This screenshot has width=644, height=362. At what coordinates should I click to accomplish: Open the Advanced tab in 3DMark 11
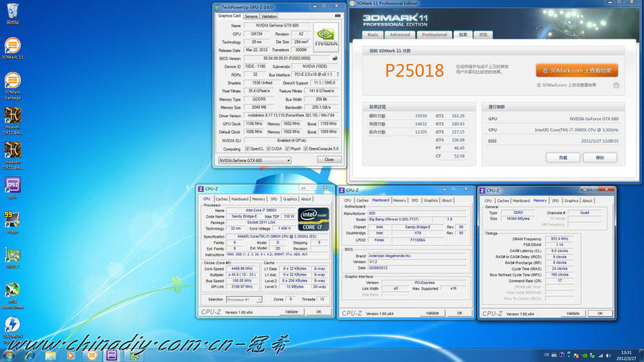pos(400,35)
